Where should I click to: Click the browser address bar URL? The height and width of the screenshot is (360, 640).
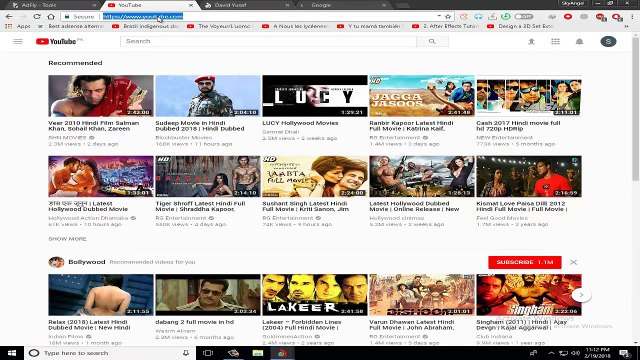(143, 16)
